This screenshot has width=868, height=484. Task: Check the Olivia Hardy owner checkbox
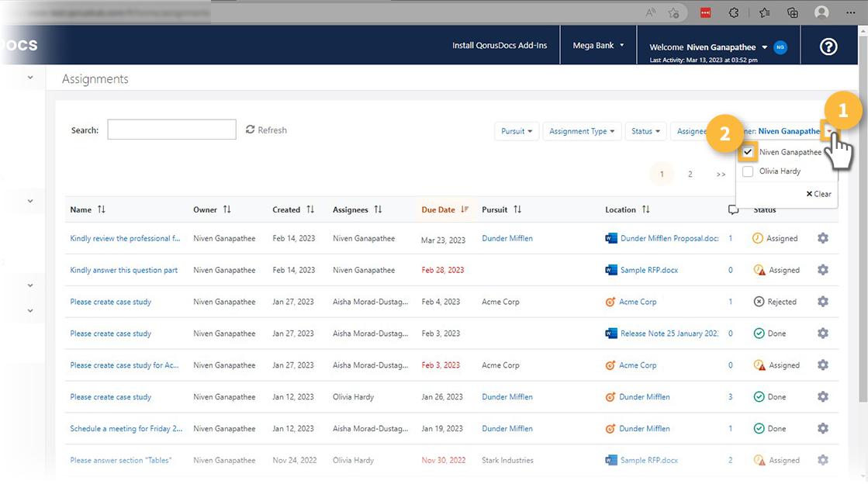pos(748,171)
